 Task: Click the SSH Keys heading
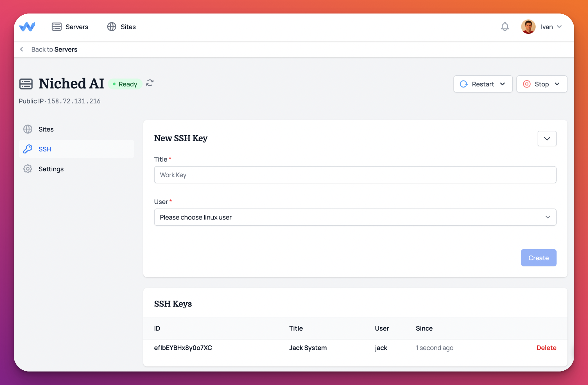[173, 304]
